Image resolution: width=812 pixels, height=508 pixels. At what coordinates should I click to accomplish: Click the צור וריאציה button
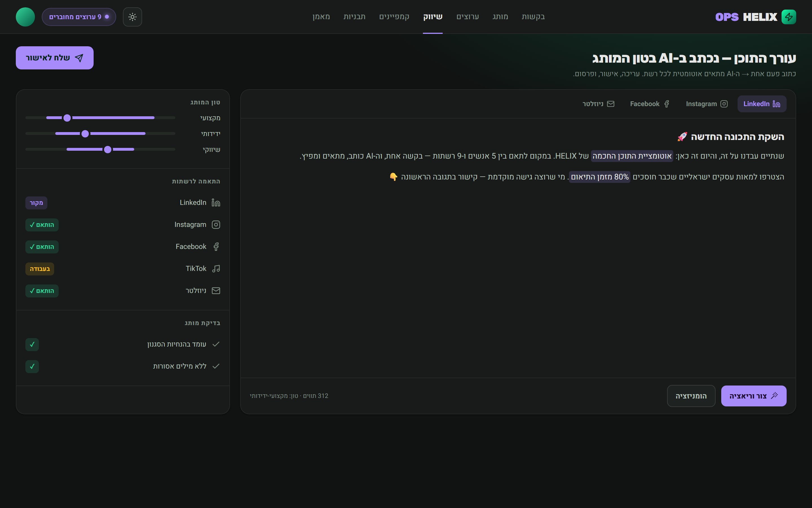[x=754, y=396]
